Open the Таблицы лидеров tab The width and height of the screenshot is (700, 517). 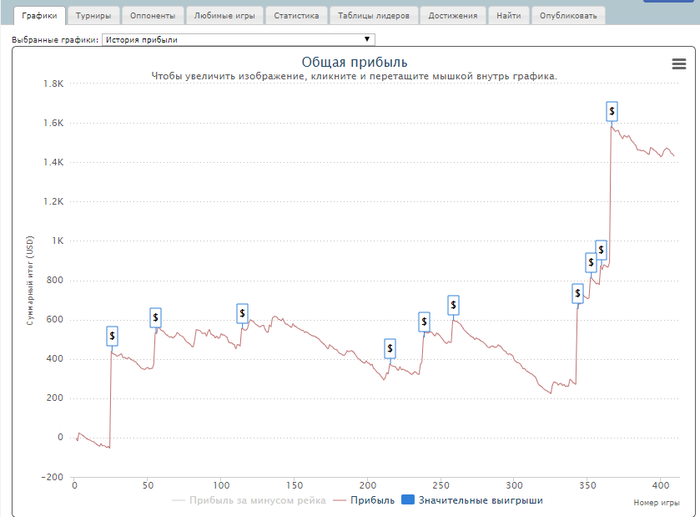[374, 16]
